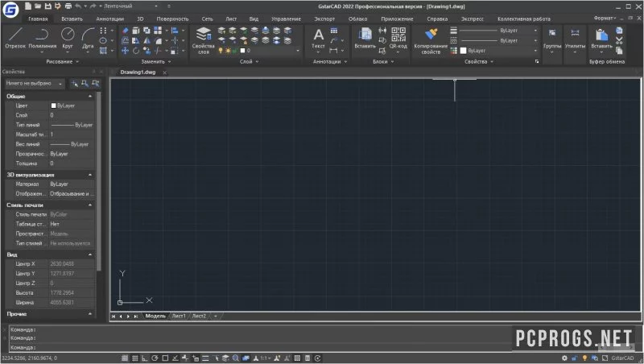The image size is (644, 364).
Task: Select the Отрезок (line) tool
Action: point(15,38)
